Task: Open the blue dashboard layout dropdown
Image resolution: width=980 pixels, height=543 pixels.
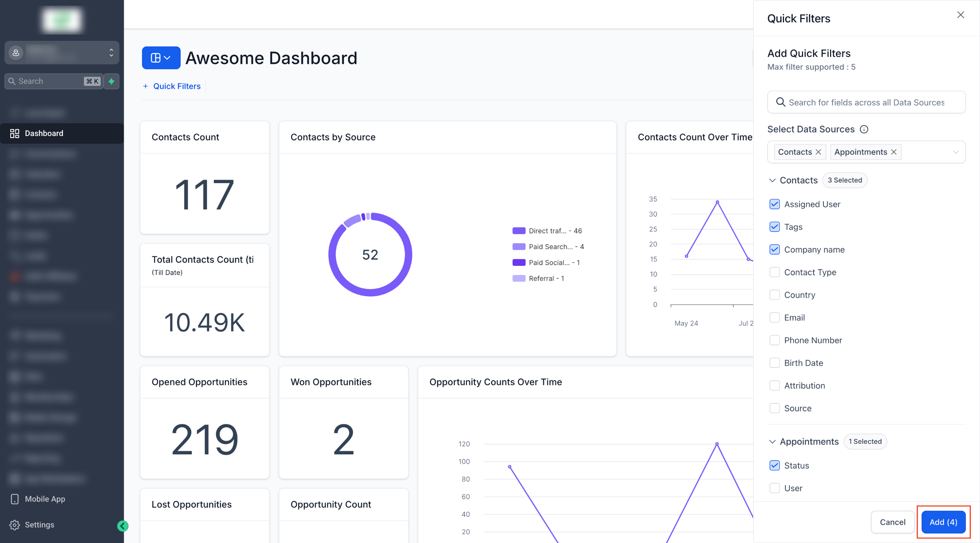Action: 161,58
